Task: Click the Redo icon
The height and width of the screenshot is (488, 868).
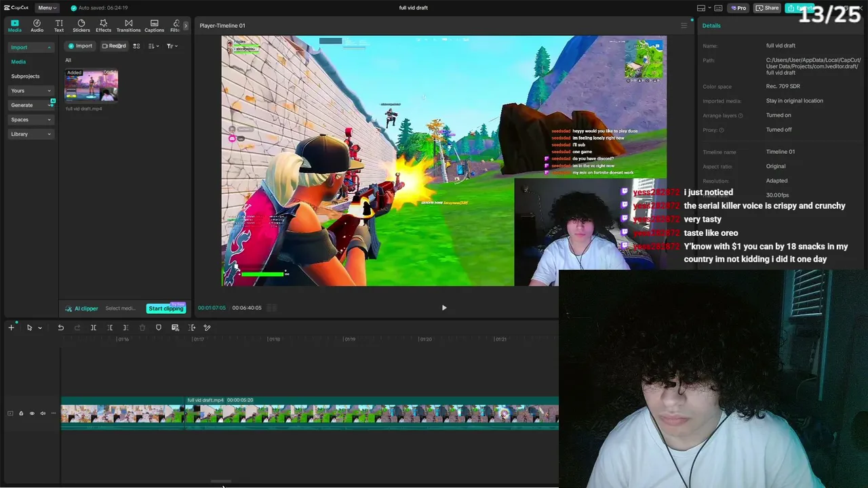Action: 77,327
